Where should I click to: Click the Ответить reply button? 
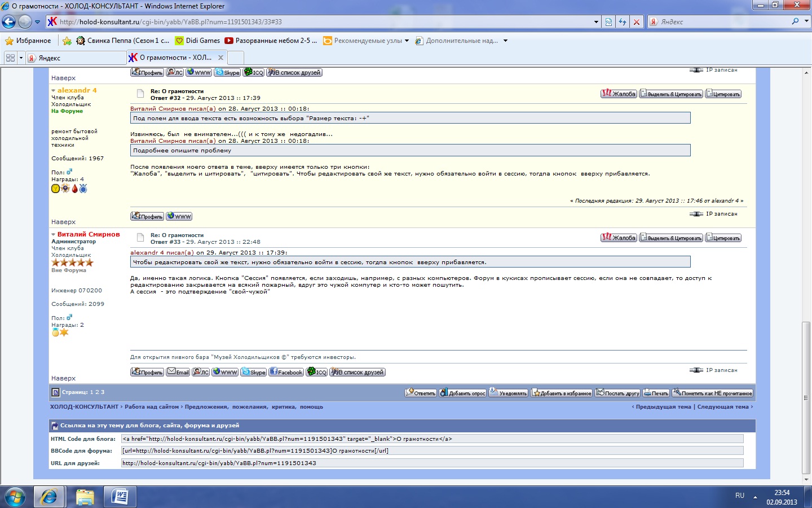421,393
